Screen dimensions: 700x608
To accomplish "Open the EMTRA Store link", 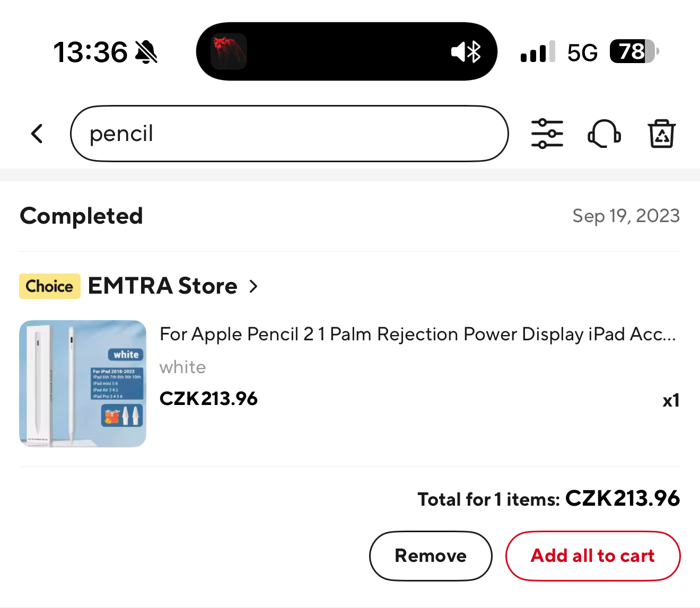I will (x=162, y=286).
